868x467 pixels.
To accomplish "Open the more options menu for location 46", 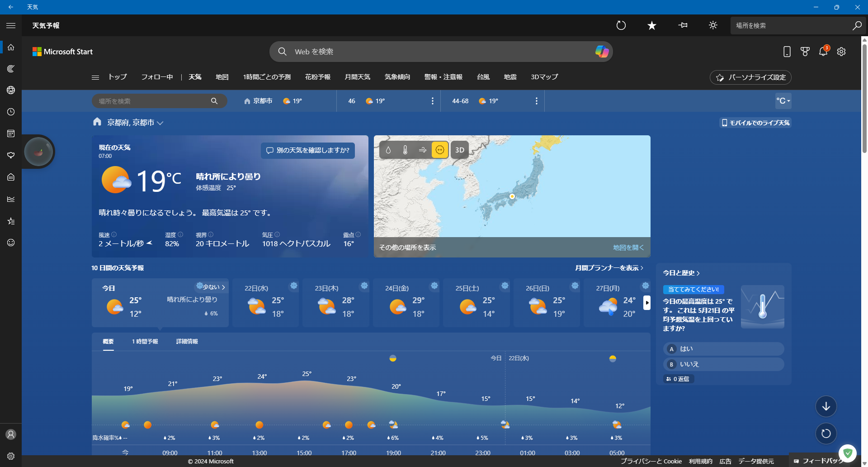I will [x=433, y=101].
